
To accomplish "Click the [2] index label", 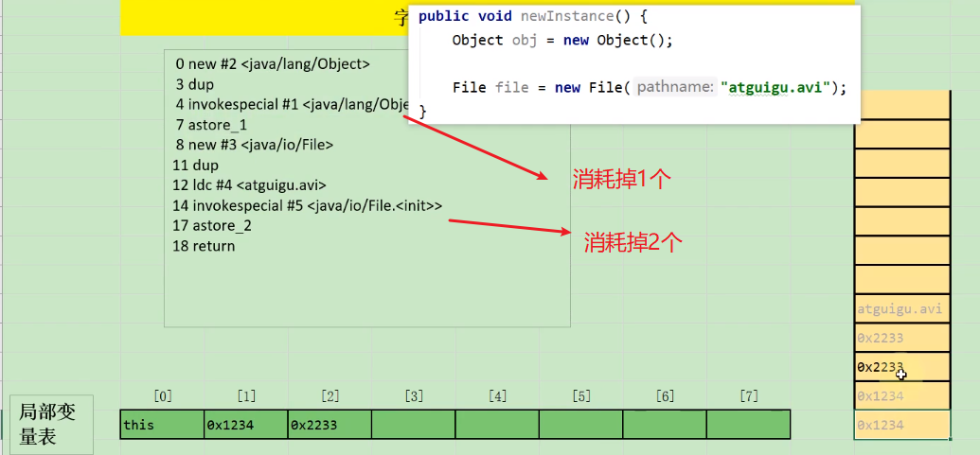I will point(330,395).
